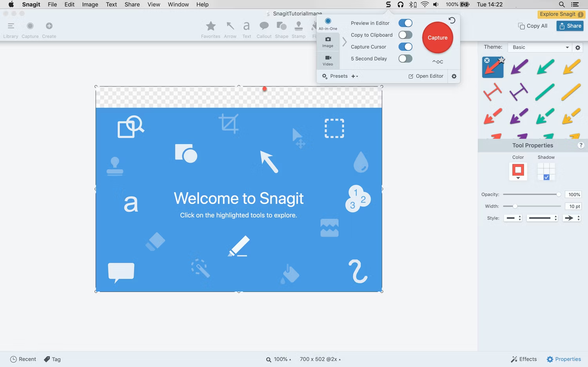Open the Tag panel
Screen dimensions: 588x367
(x=52, y=359)
